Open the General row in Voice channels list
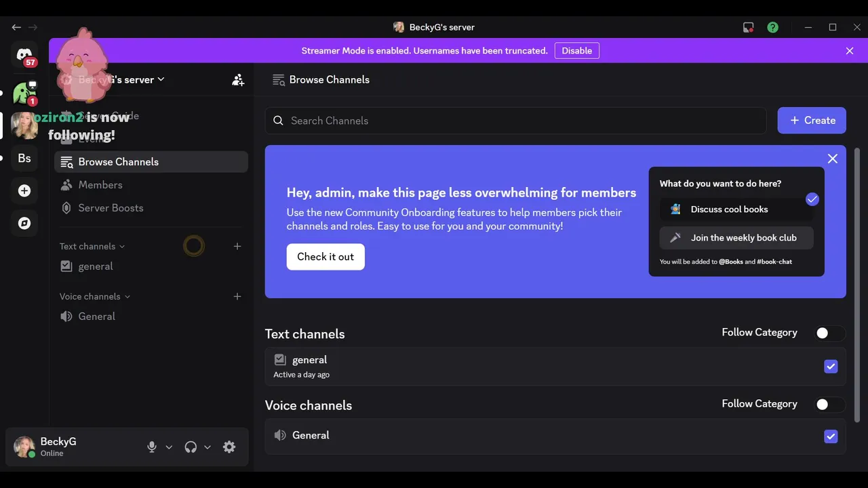Screen dimensions: 868x488 [555, 436]
